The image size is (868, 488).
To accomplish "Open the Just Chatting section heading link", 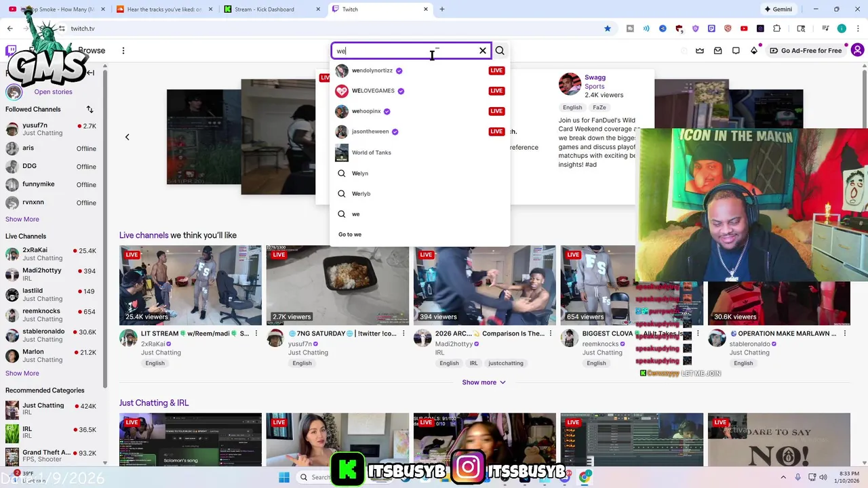I will (x=154, y=403).
